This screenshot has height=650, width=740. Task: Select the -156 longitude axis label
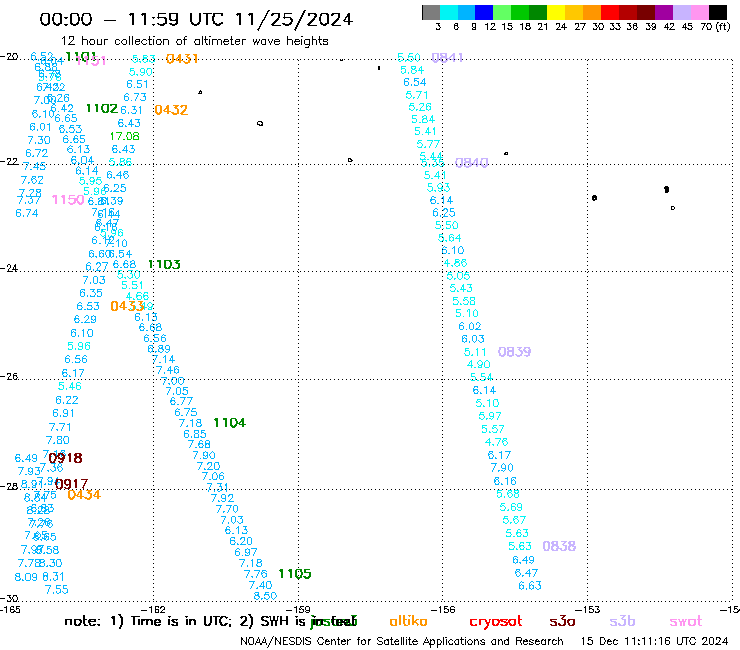click(x=443, y=609)
